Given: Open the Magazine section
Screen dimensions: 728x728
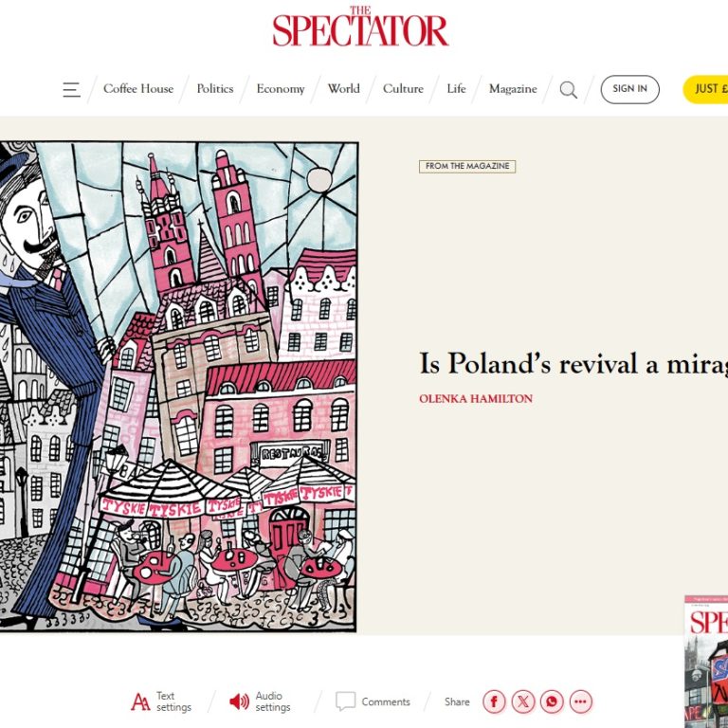Looking at the screenshot, I should [513, 89].
